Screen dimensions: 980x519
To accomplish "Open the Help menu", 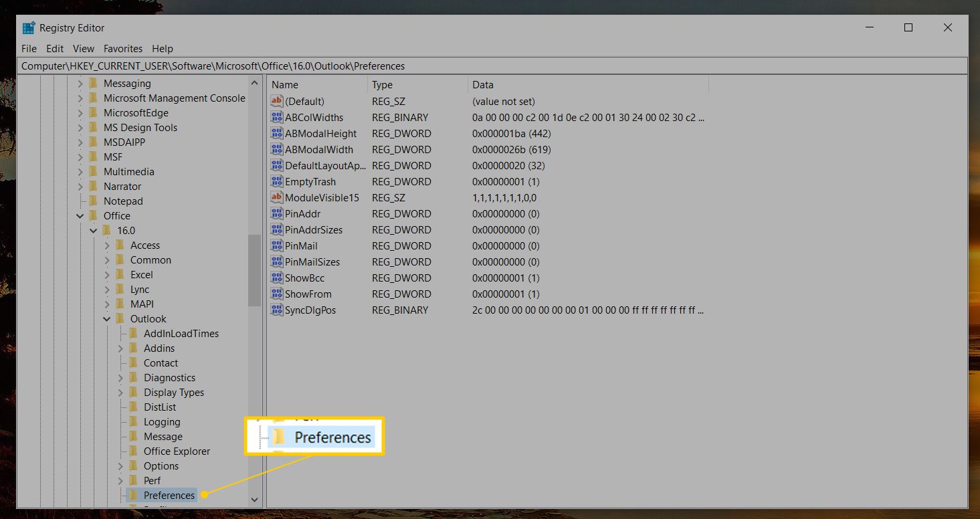I will point(163,48).
